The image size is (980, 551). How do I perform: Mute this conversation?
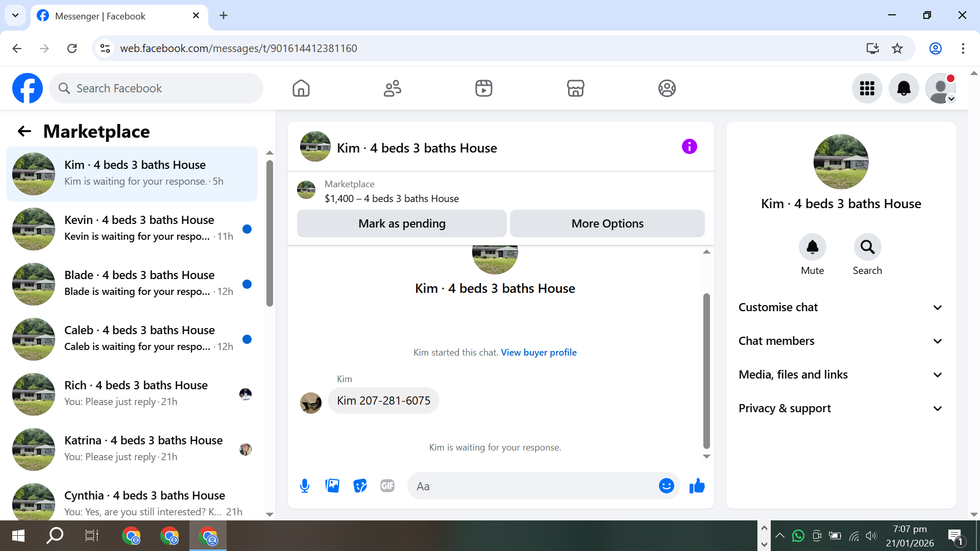812,247
